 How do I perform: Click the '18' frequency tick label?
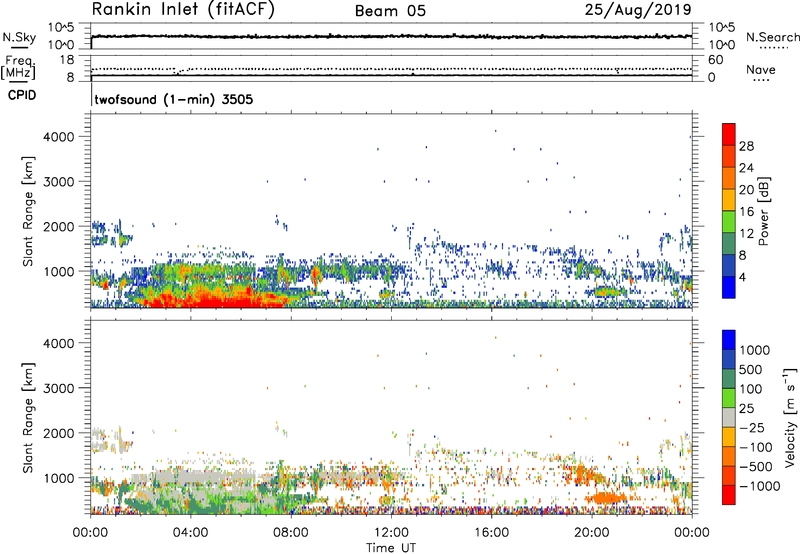click(x=66, y=60)
